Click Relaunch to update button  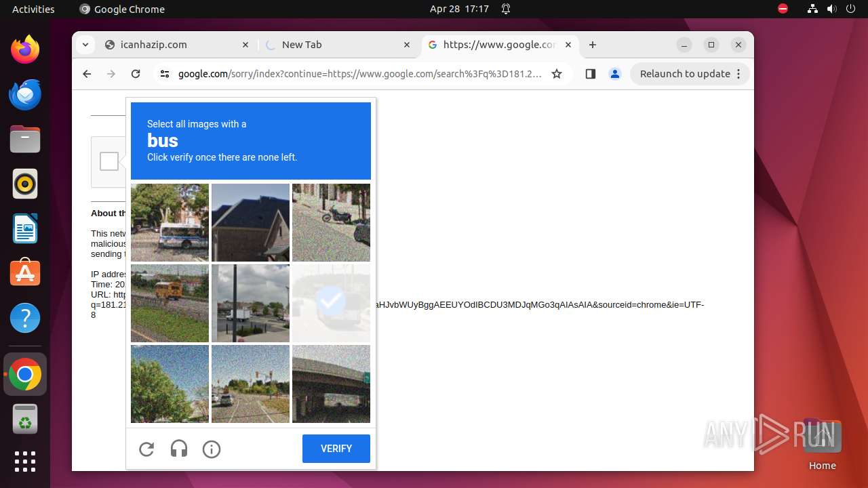coord(685,74)
